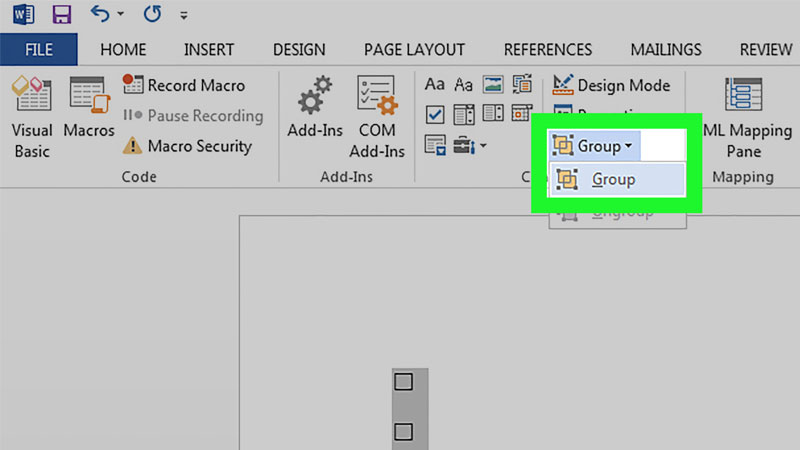Click Pause Recording
Screen dimensions: 800x450
point(193,115)
